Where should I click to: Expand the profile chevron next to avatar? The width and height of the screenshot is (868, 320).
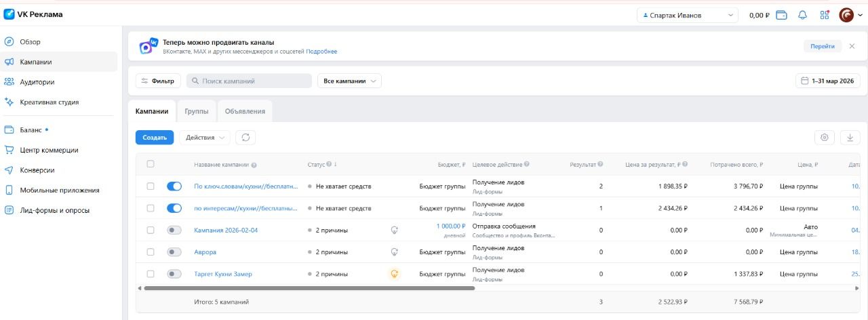tap(860, 15)
